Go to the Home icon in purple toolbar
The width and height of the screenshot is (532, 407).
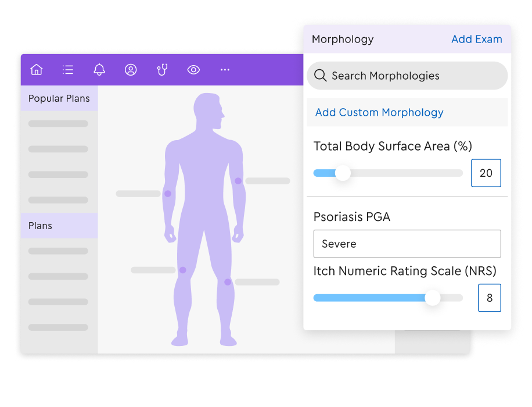(x=37, y=70)
